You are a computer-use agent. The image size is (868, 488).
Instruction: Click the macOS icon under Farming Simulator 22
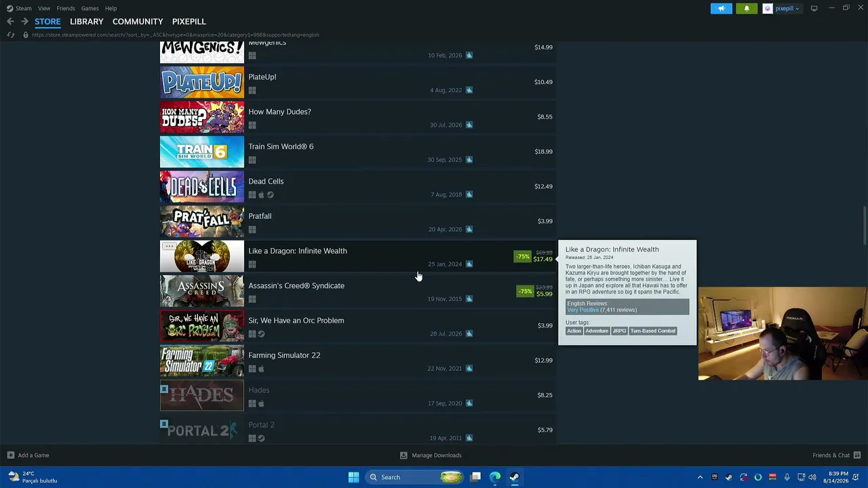point(261,369)
